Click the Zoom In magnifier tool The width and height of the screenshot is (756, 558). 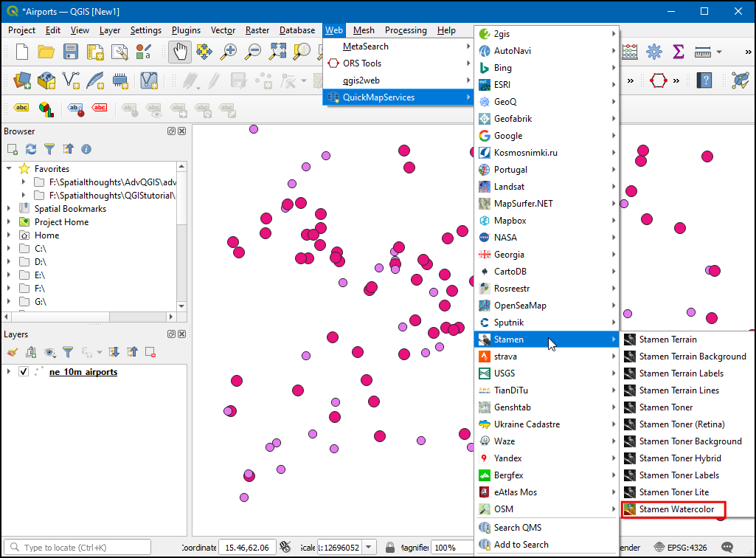[x=229, y=52]
